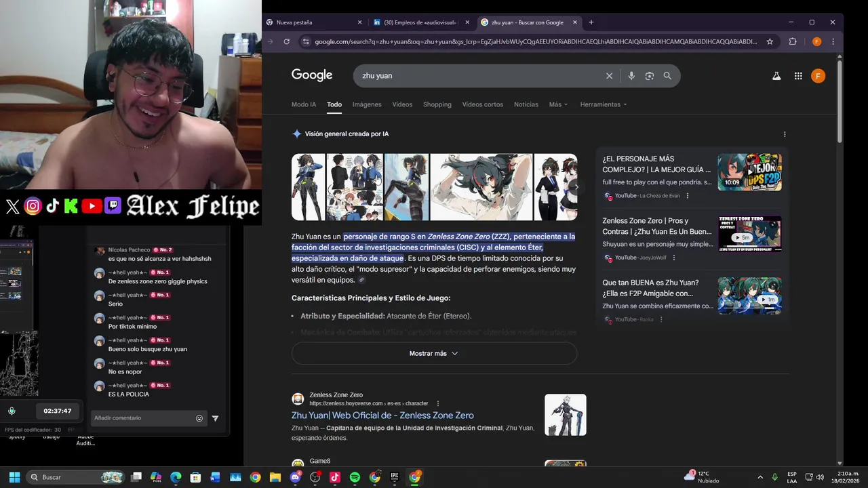Reload the Google search page
Image resolution: width=868 pixels, height=488 pixels.
point(286,41)
